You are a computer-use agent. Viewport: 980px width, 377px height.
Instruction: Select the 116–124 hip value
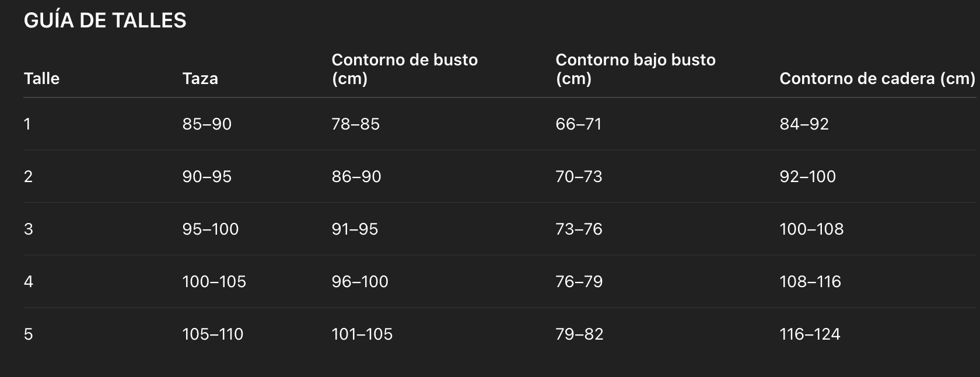[x=810, y=334]
